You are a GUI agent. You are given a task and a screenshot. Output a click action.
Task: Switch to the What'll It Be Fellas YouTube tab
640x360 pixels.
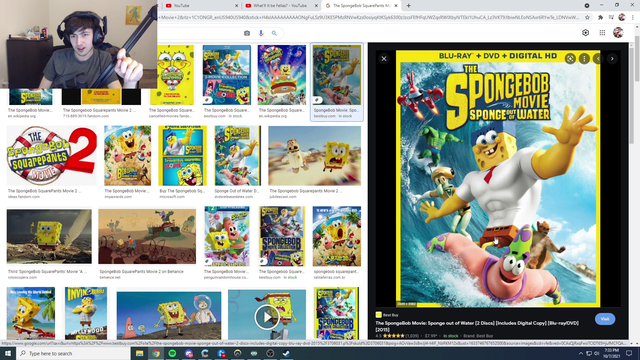[x=281, y=6]
